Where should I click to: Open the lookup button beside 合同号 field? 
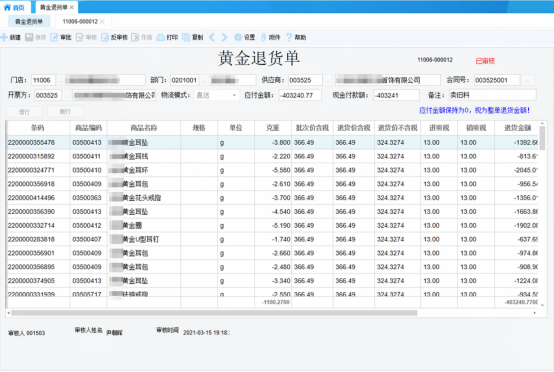[528, 80]
